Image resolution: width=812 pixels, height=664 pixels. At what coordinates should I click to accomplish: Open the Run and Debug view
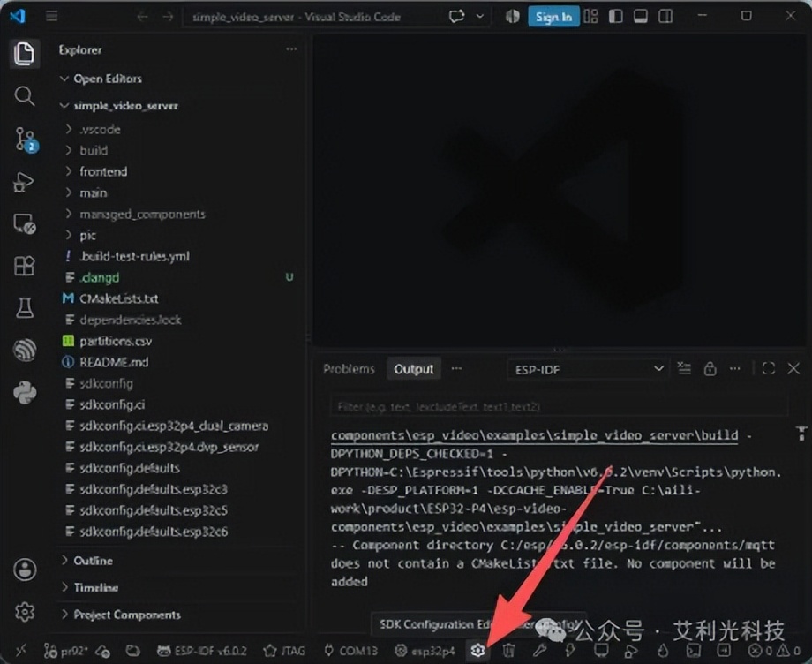click(x=25, y=182)
